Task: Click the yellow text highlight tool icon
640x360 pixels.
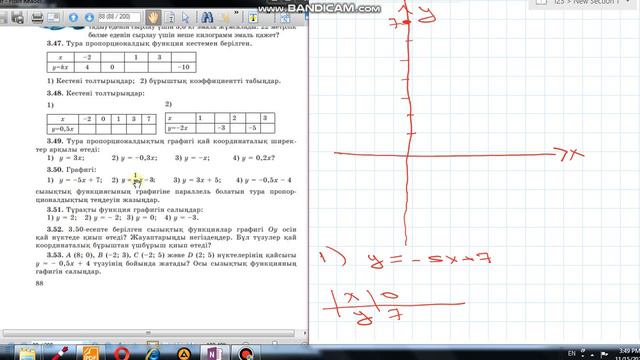Action: pos(253,18)
